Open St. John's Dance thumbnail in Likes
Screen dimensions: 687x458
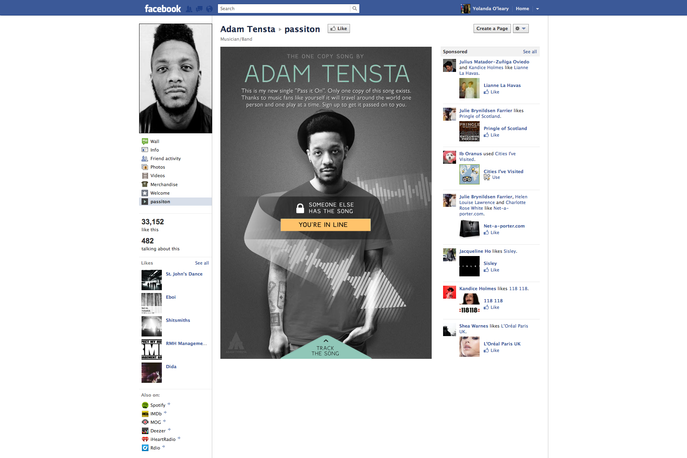point(152,280)
